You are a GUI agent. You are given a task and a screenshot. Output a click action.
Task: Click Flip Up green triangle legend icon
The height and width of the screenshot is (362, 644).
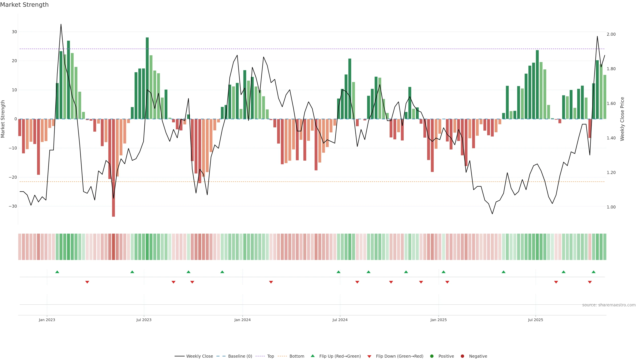[312, 356]
